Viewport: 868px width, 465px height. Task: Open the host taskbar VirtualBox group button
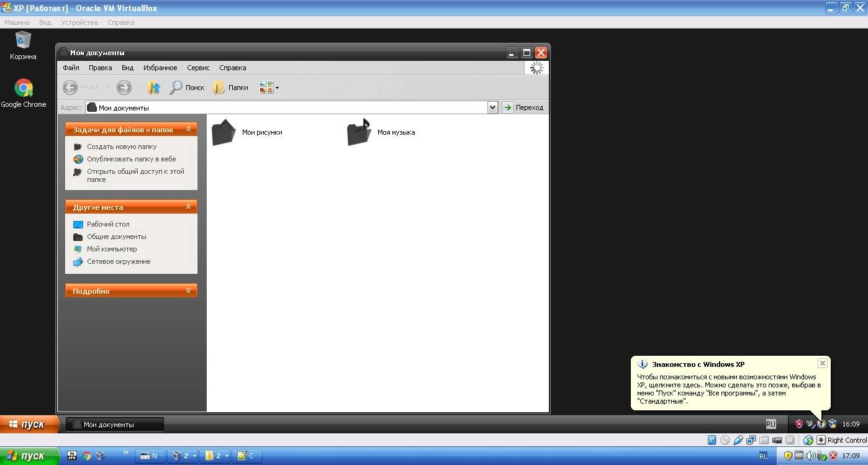click(x=184, y=456)
